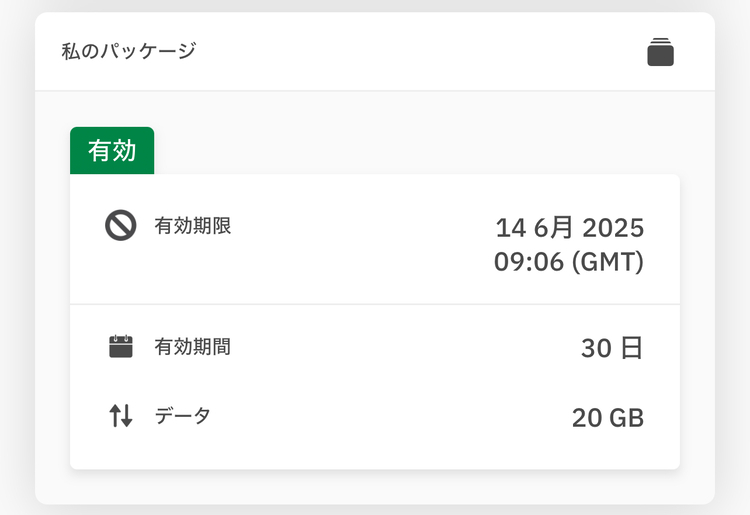
Task: Click the 09:06 (GMT) expiry time
Action: 569,262
